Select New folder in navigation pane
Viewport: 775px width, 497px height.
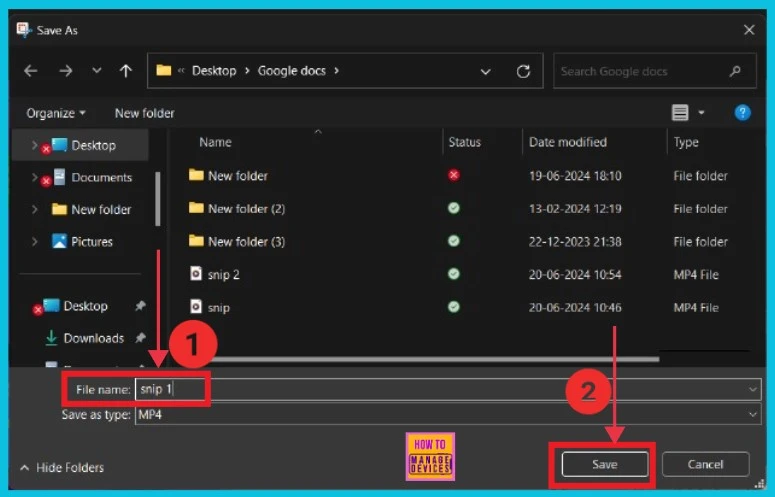click(101, 209)
